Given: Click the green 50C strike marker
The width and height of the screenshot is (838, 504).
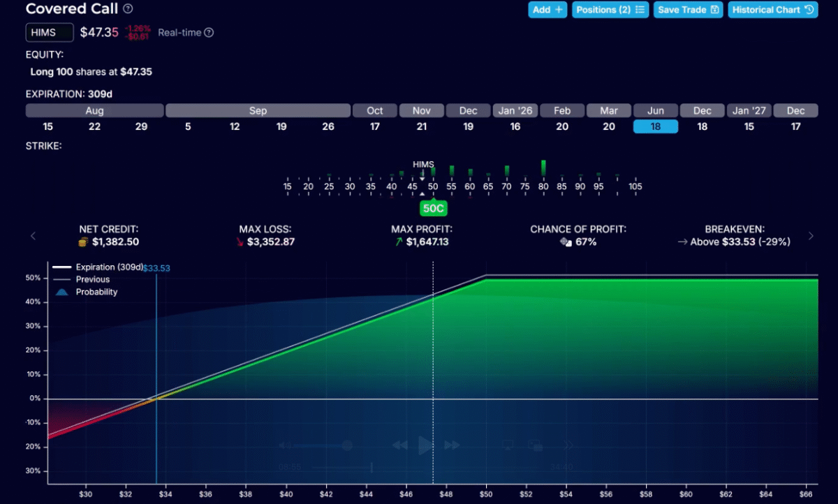Looking at the screenshot, I should (x=433, y=208).
